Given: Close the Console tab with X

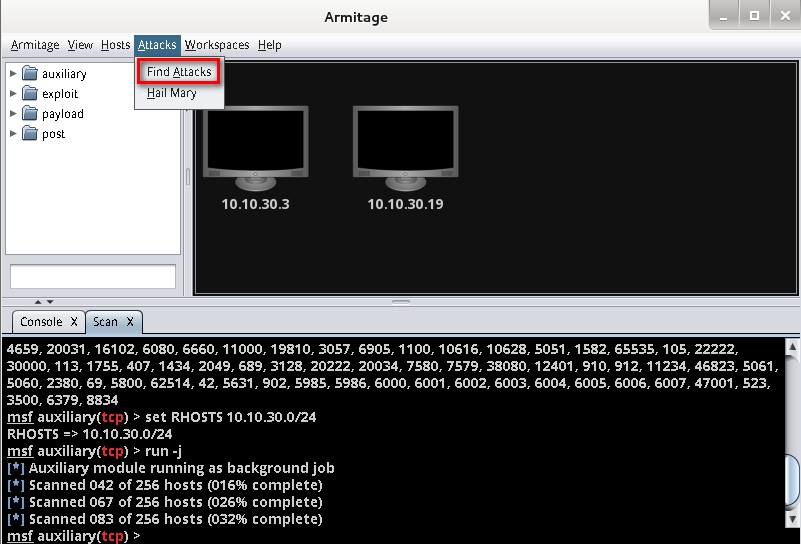Looking at the screenshot, I should 74,322.
